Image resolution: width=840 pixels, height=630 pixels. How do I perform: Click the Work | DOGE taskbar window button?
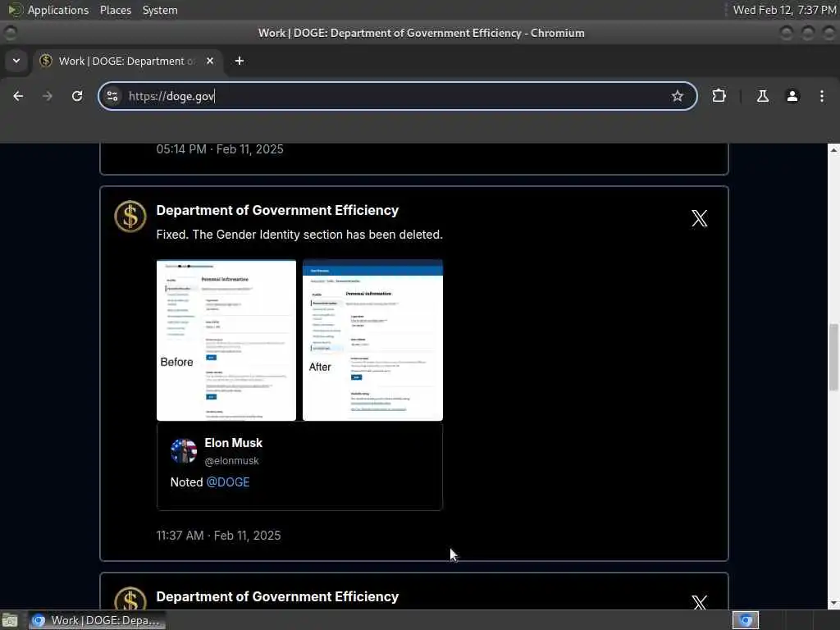point(97,620)
